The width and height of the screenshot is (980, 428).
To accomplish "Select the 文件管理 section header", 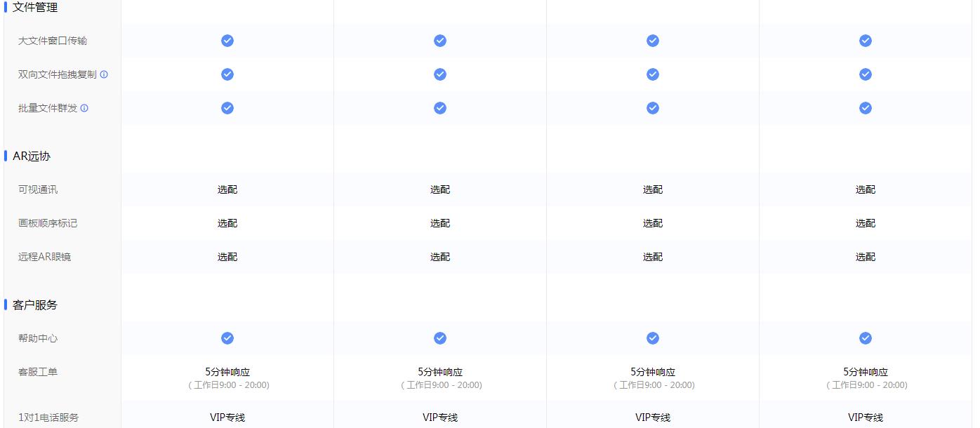I will tap(35, 8).
